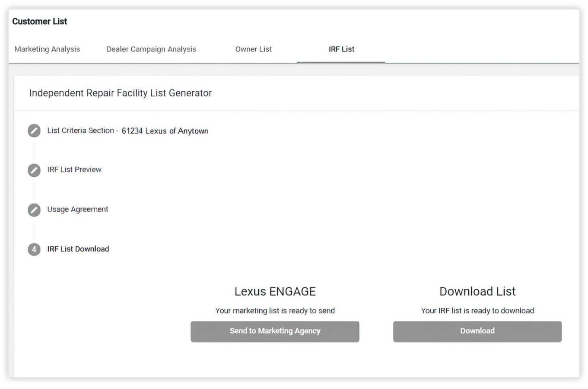This screenshot has height=389, width=588.
Task: Click the IRF List Download step label
Action: (x=78, y=249)
